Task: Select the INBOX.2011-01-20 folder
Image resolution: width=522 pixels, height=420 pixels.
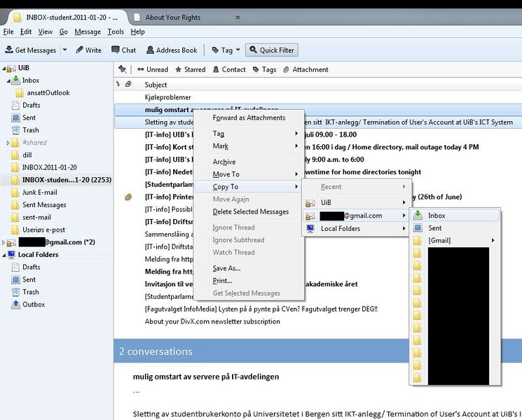Action: click(x=49, y=167)
